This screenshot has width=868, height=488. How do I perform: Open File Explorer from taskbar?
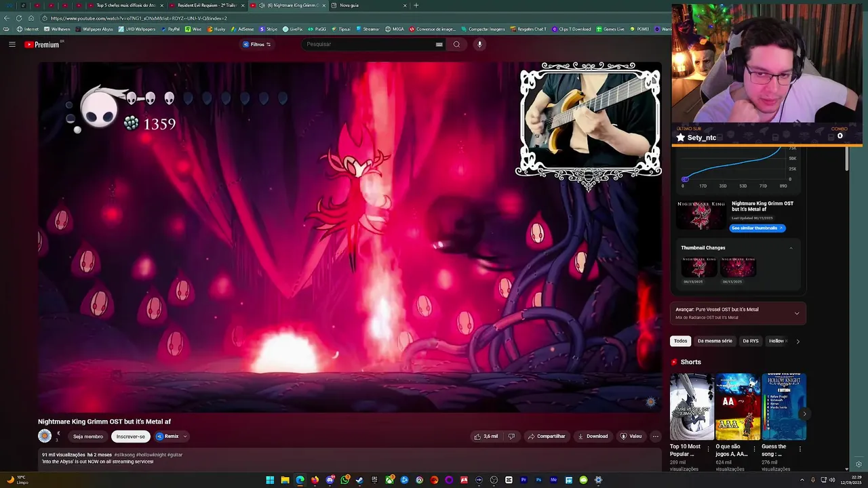(x=285, y=480)
